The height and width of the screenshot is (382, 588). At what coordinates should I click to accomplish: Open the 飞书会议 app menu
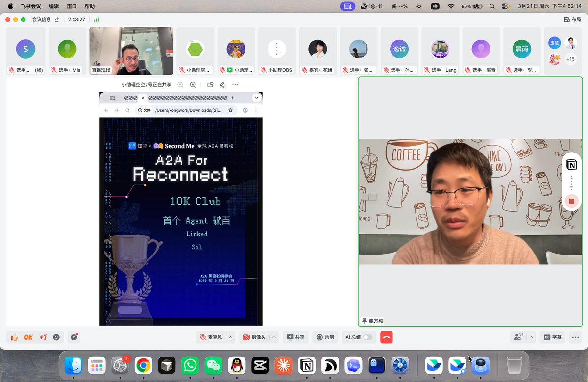coord(31,6)
